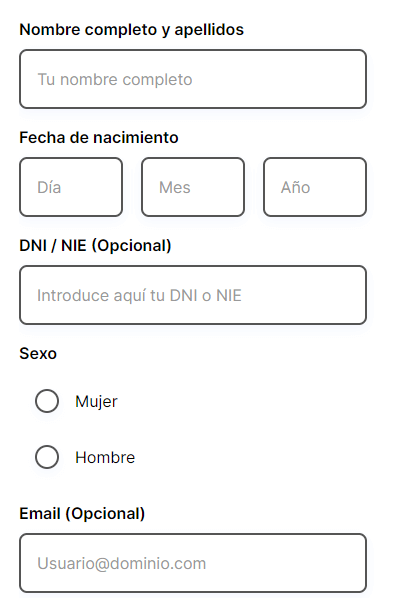Viewport: 397px width, 598px height.
Task: Click the 'Fecha de nacimiento' label
Action: pos(99,137)
